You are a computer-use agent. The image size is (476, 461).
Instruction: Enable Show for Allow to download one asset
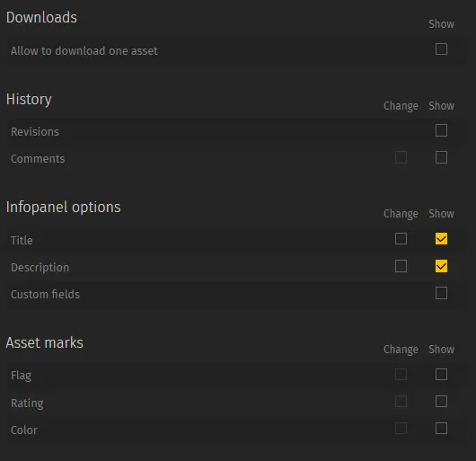(441, 49)
